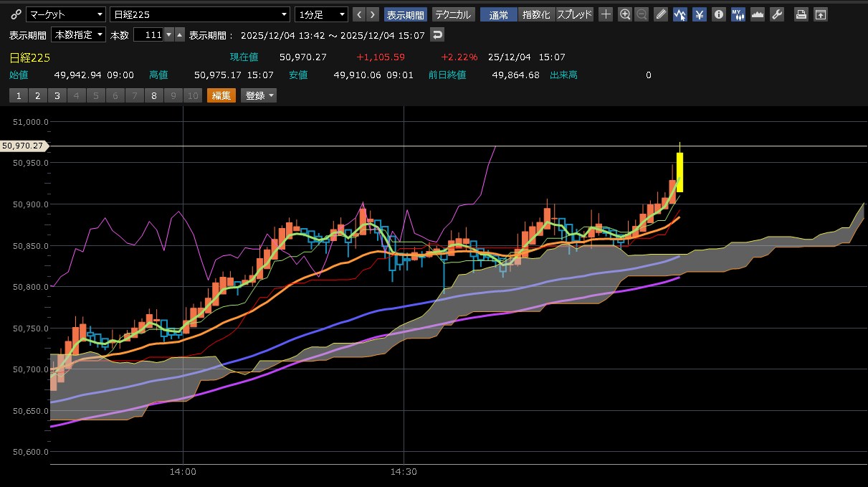Enable the スプレッド display mode
This screenshot has width=868, height=487.
click(x=575, y=14)
